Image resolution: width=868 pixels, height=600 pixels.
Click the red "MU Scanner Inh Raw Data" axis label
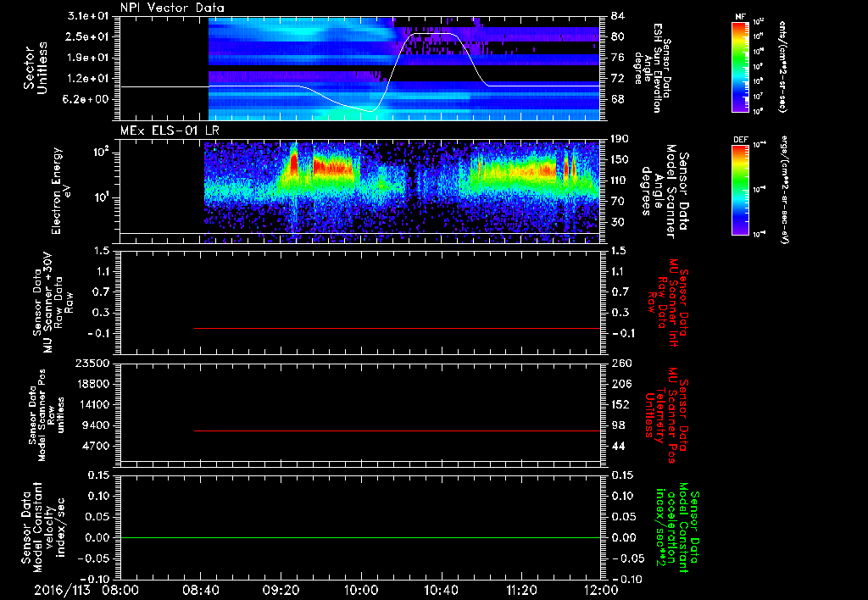click(x=668, y=303)
